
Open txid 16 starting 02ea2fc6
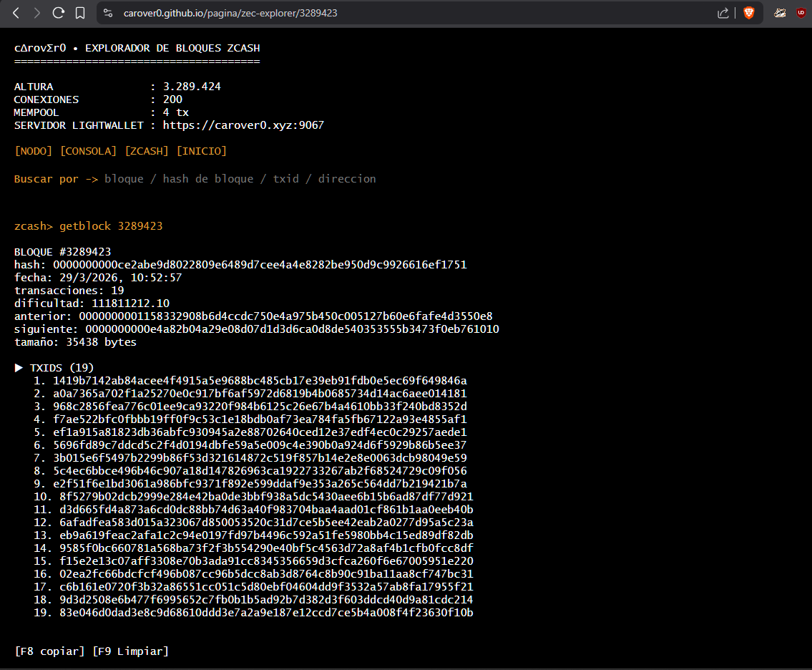pos(266,573)
